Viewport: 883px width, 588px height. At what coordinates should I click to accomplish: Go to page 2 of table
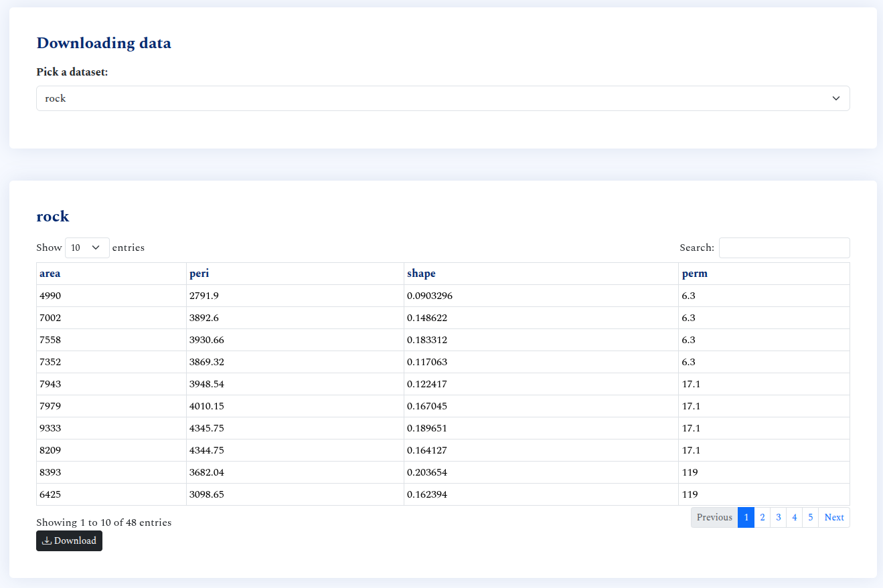pyautogui.click(x=762, y=517)
